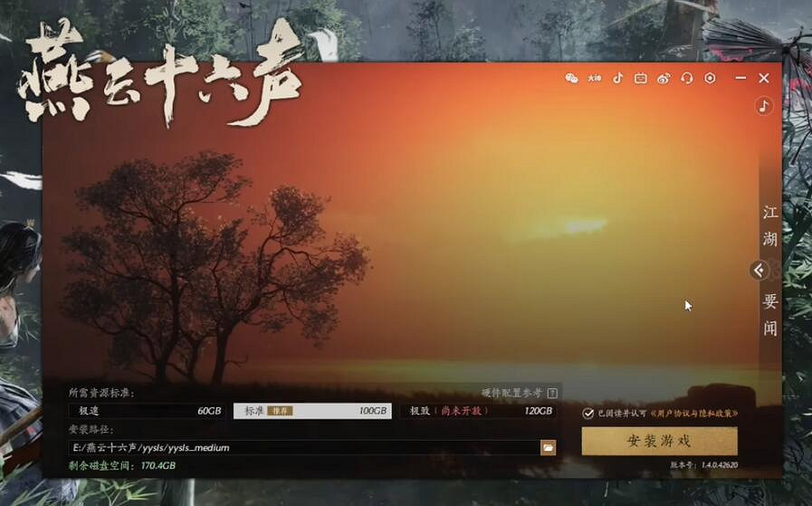Open 硬件配置参考 help link
The image size is (812, 506).
tap(511, 393)
